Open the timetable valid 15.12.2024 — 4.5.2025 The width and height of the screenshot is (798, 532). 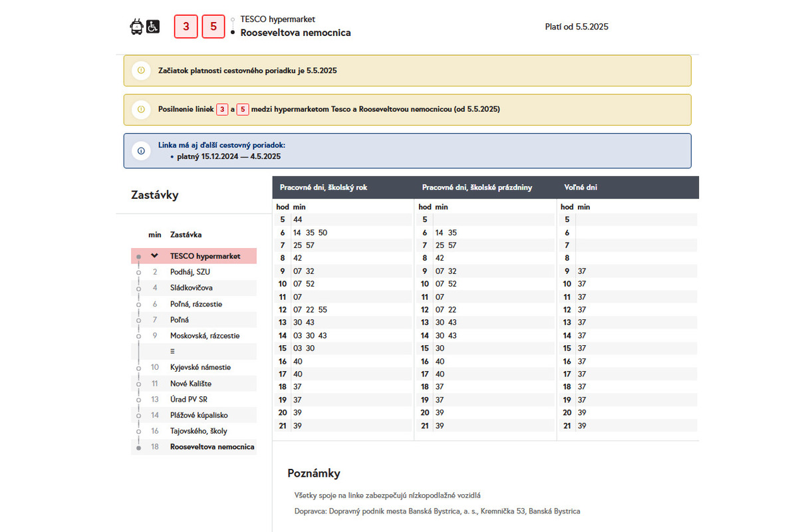coord(229,156)
